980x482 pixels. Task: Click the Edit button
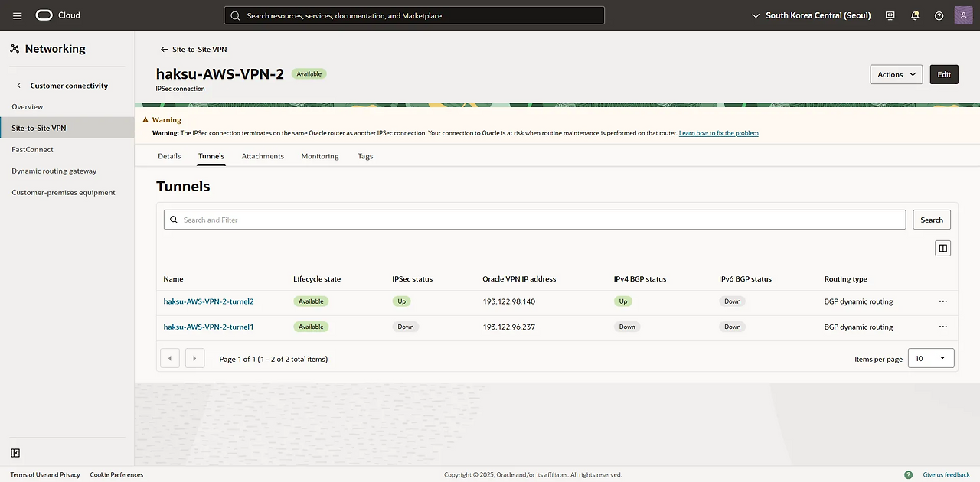[x=944, y=74]
